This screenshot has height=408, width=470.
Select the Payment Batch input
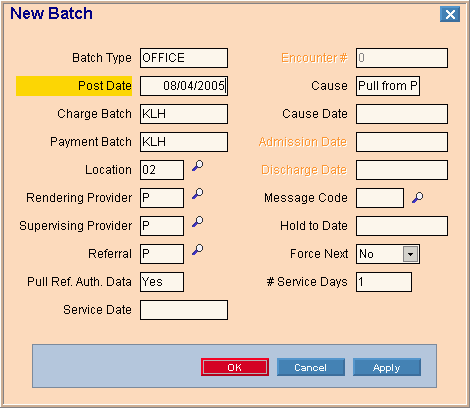[x=184, y=142]
